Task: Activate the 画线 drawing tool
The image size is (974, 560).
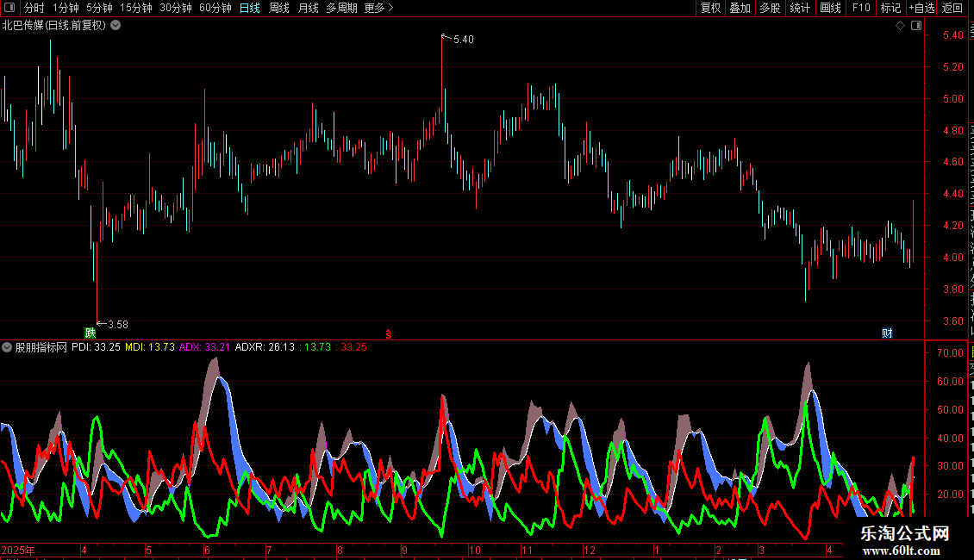Action: pyautogui.click(x=830, y=8)
